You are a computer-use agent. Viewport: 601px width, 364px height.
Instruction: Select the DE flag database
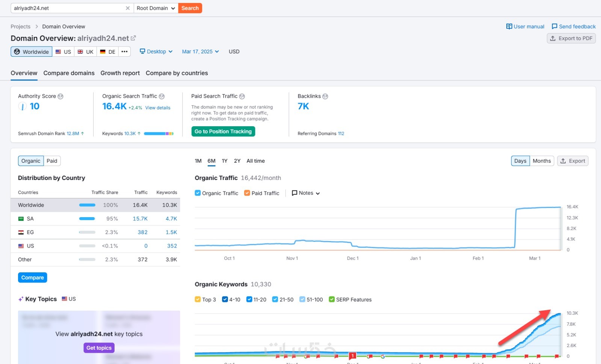click(x=108, y=51)
